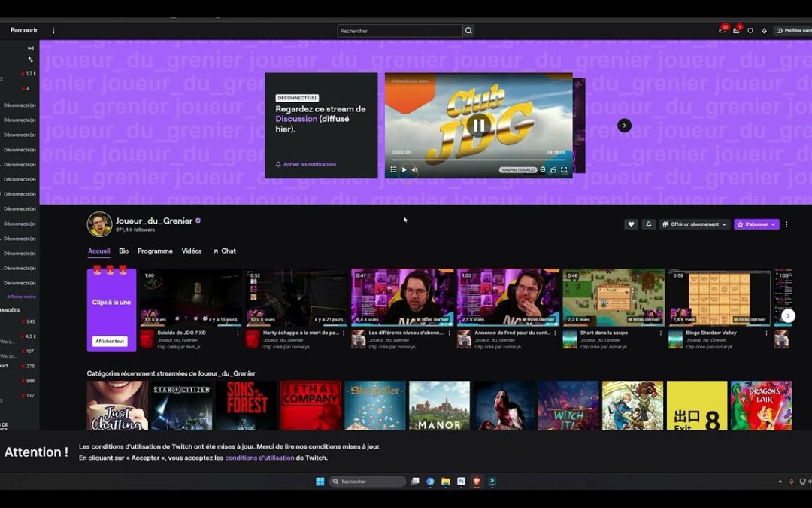Screen dimensions: 812x508
Task: Open 'Les différents niveau d'abonn...' clip thumbnail
Action: [403, 297]
